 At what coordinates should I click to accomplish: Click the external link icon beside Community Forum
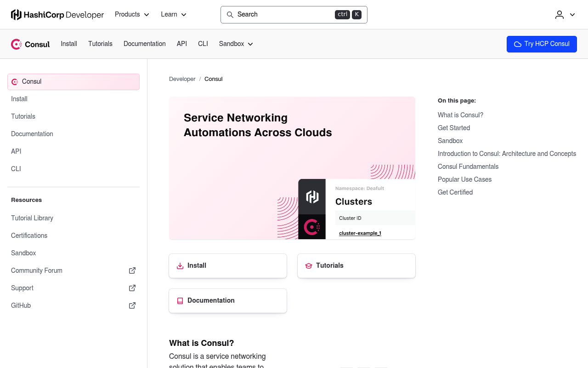[132, 270]
